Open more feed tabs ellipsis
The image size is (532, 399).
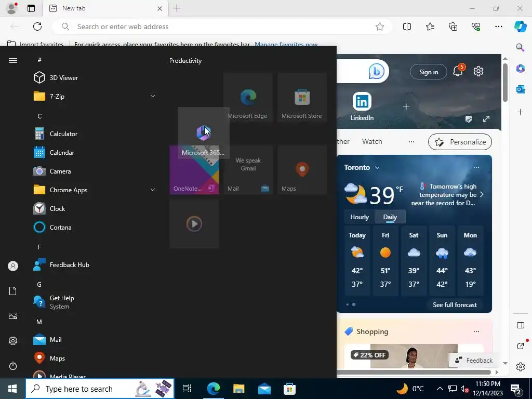[411, 141]
